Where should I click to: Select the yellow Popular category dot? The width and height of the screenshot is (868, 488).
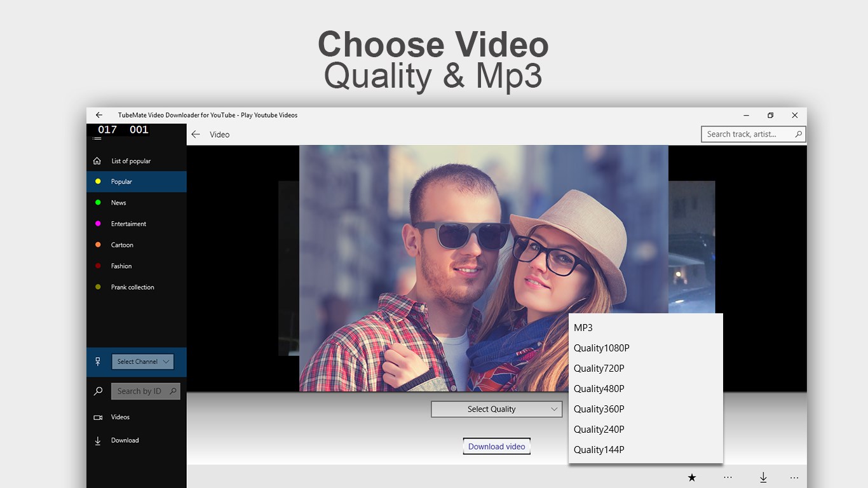point(98,181)
